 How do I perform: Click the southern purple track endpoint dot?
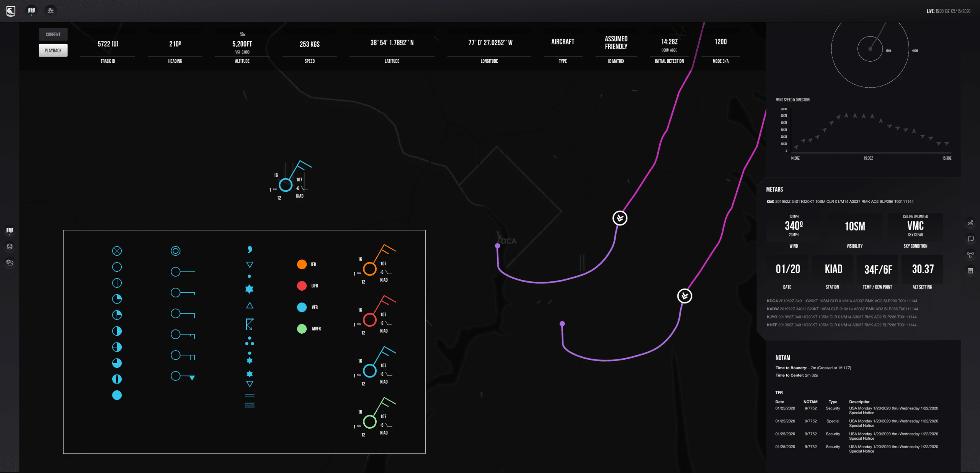click(562, 324)
